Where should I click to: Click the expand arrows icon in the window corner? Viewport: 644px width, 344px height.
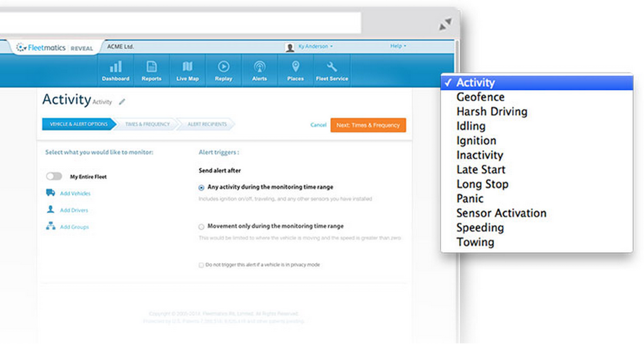coord(445,24)
